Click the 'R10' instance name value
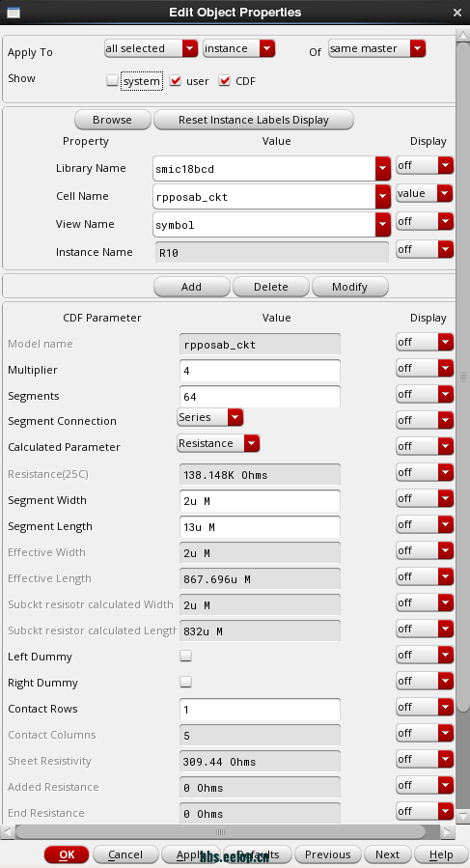Viewport: 470px width, 868px height. [272, 252]
